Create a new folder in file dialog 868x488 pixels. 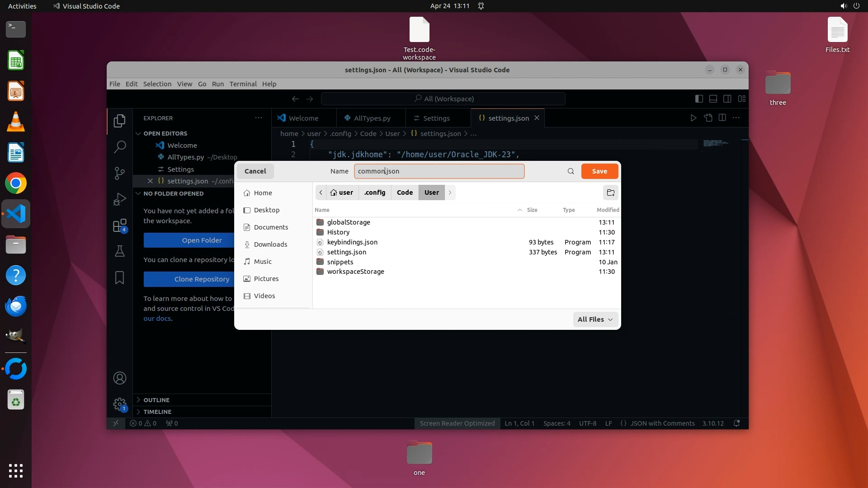point(610,192)
